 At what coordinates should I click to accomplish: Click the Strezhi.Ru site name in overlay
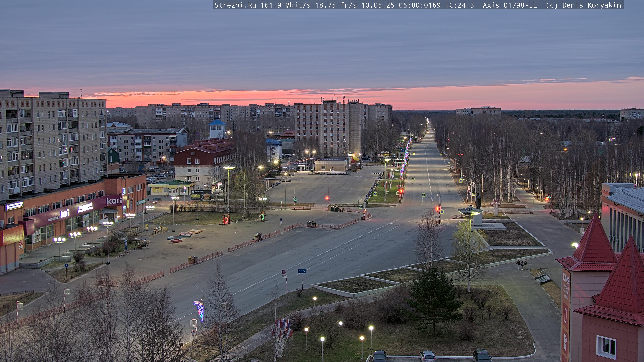[235, 5]
